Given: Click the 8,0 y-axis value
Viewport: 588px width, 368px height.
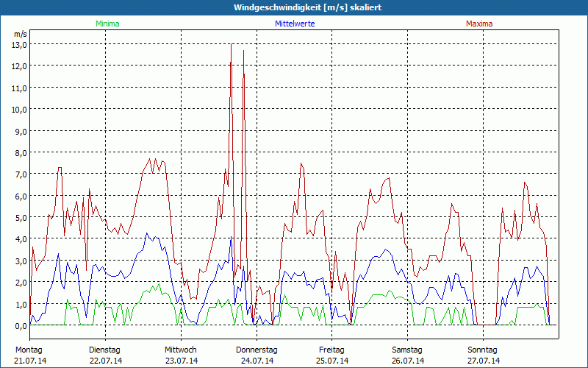Looking at the screenshot, I should pos(21,153).
